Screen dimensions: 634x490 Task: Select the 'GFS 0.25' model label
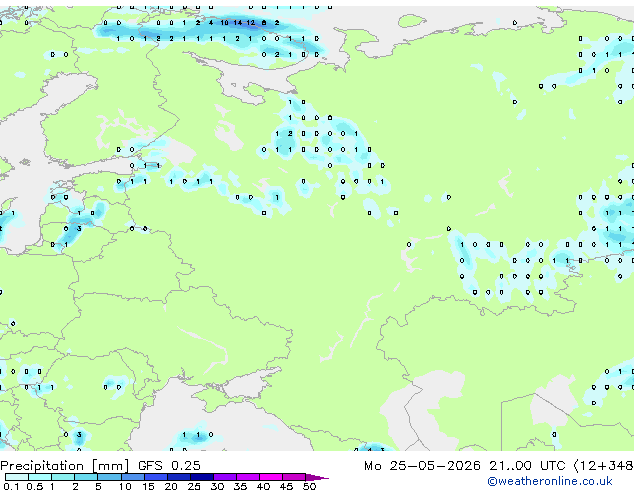pos(169,465)
